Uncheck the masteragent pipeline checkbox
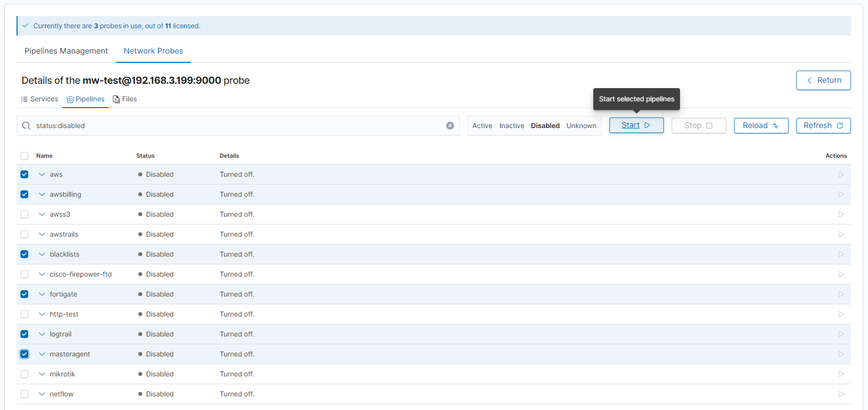The image size is (868, 410). [x=24, y=354]
